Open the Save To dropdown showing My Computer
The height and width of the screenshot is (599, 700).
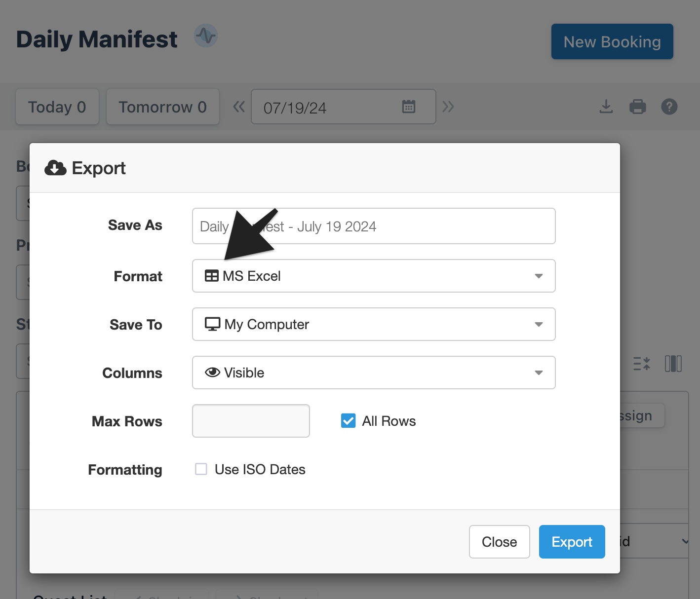pos(374,324)
